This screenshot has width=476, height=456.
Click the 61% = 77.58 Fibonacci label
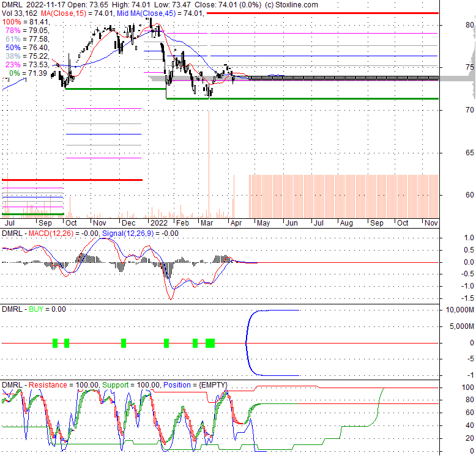[x=27, y=39]
